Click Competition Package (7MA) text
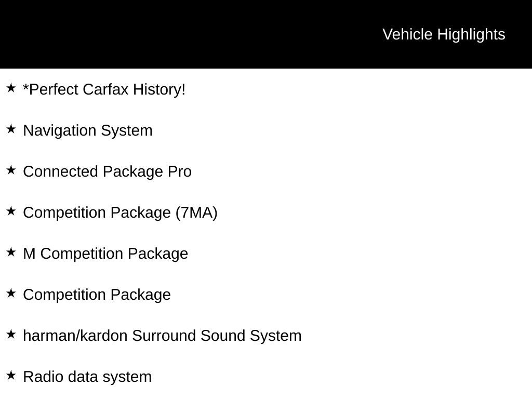Viewport: 532px width, 399px height. (120, 212)
